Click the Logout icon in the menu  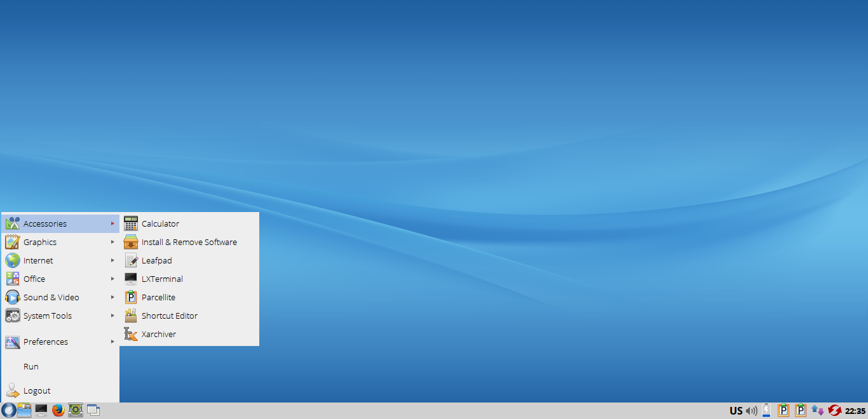13,390
